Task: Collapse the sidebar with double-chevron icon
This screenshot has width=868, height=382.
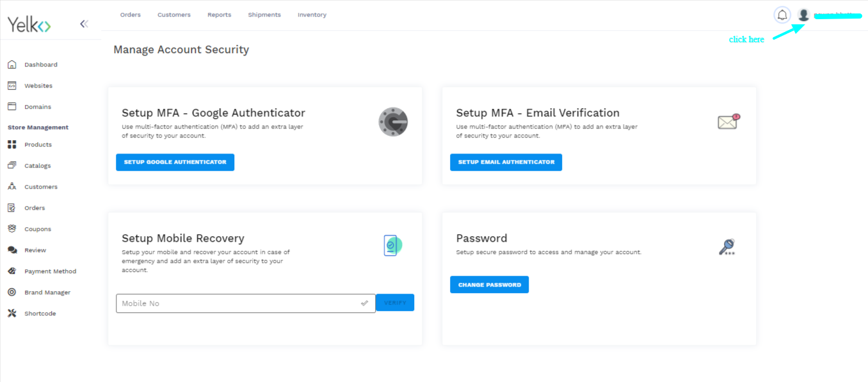Action: click(x=84, y=24)
